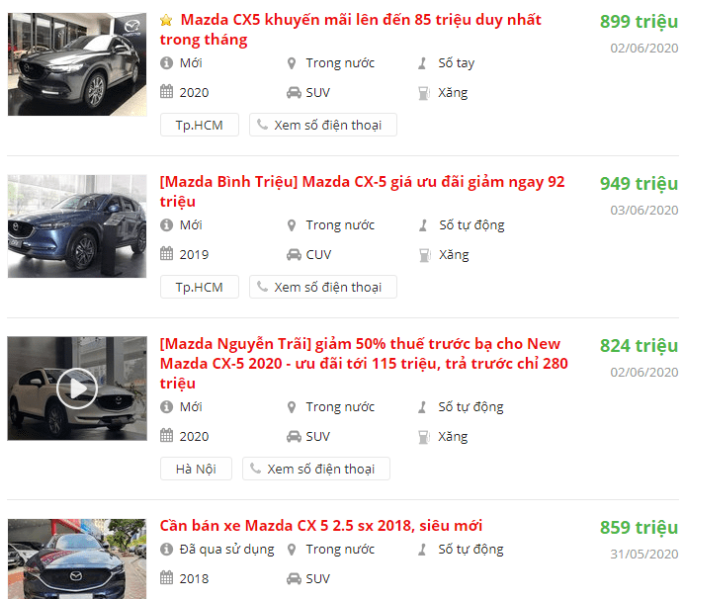Image resolution: width=716 pixels, height=604 pixels.
Task: Show phone number for 899 triệu listing
Action: 323,125
